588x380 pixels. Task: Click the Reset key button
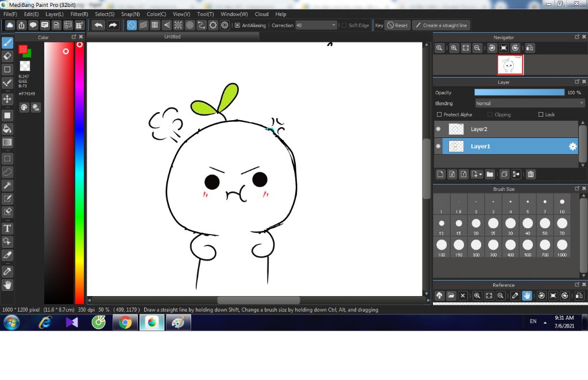(x=397, y=25)
